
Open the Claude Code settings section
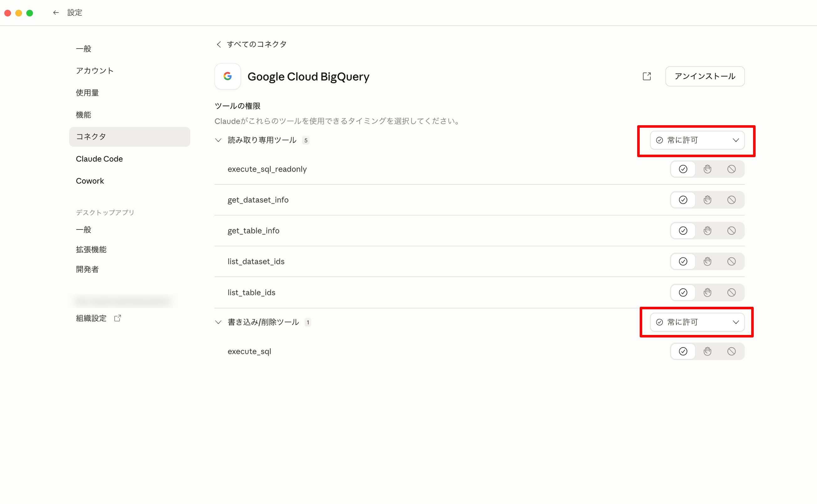click(x=99, y=159)
